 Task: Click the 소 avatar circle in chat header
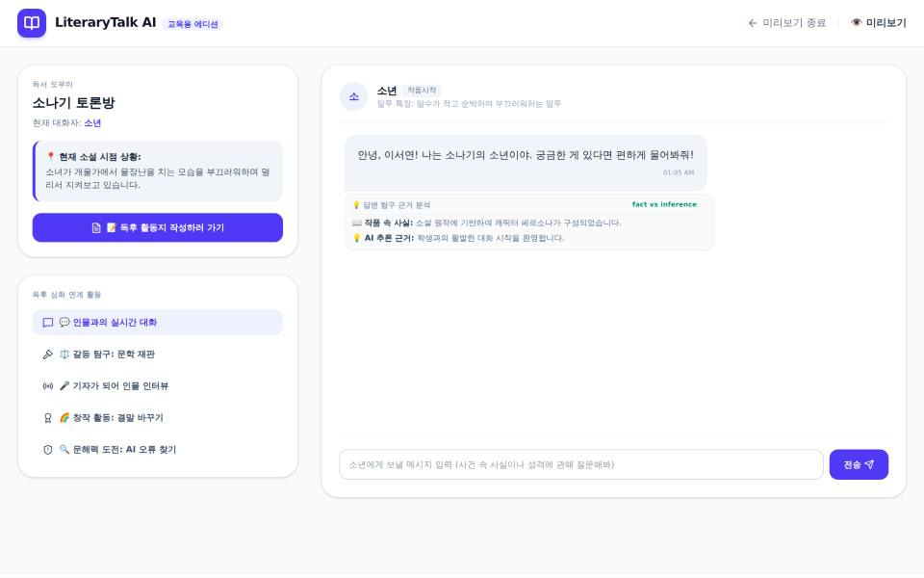pyautogui.click(x=353, y=96)
